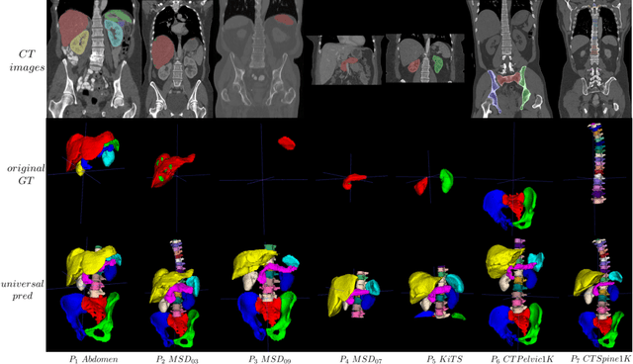Select the P7 CTSpine1K original GT spine rendering
Image resolution: width=633 pixels, height=364 pixels.
click(597, 162)
